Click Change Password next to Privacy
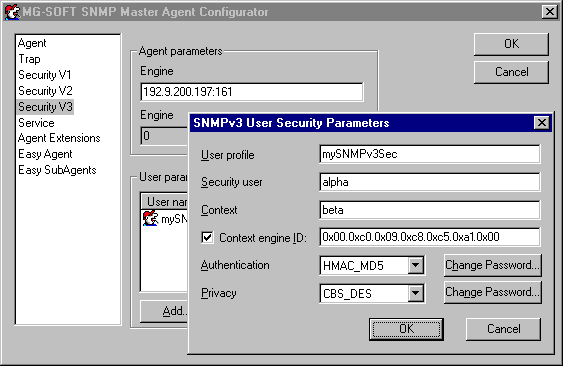 click(493, 292)
